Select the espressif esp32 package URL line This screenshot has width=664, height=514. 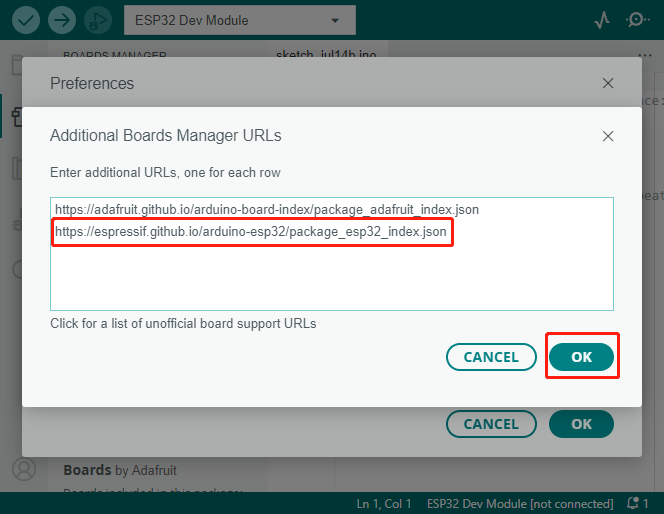[x=251, y=232]
